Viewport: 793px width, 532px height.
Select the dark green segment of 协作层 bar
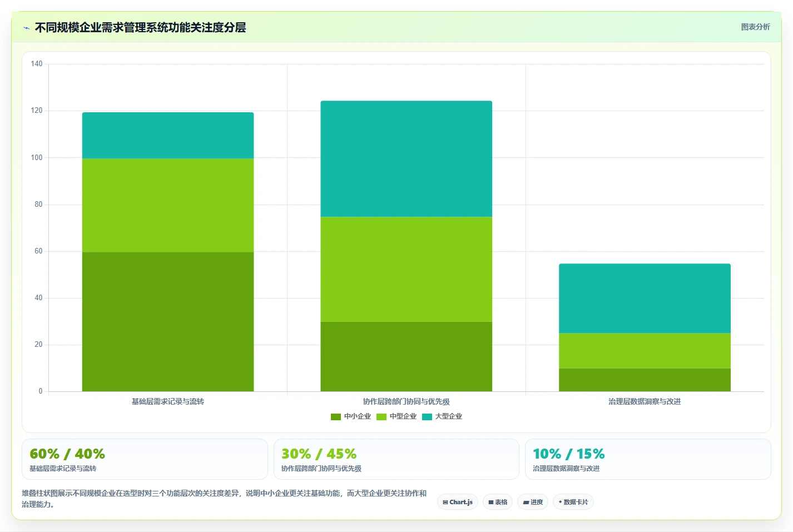point(406,356)
